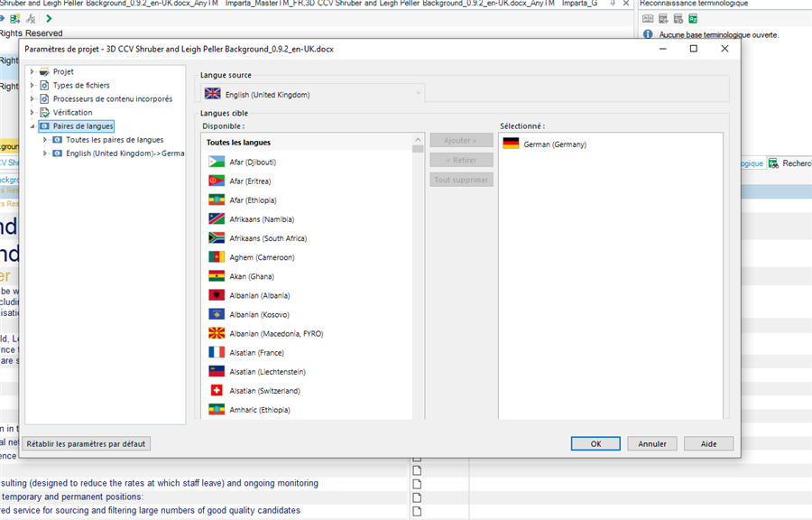812x520 pixels.
Task: Click the Processeurs de contenu incorporés icon
Action: click(x=44, y=98)
